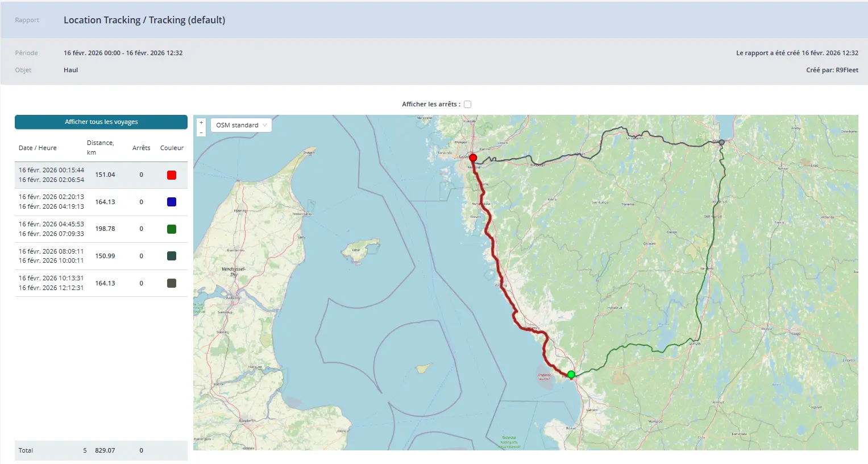
Task: Click the dark teal swatch for fourth trip
Action: [172, 256]
